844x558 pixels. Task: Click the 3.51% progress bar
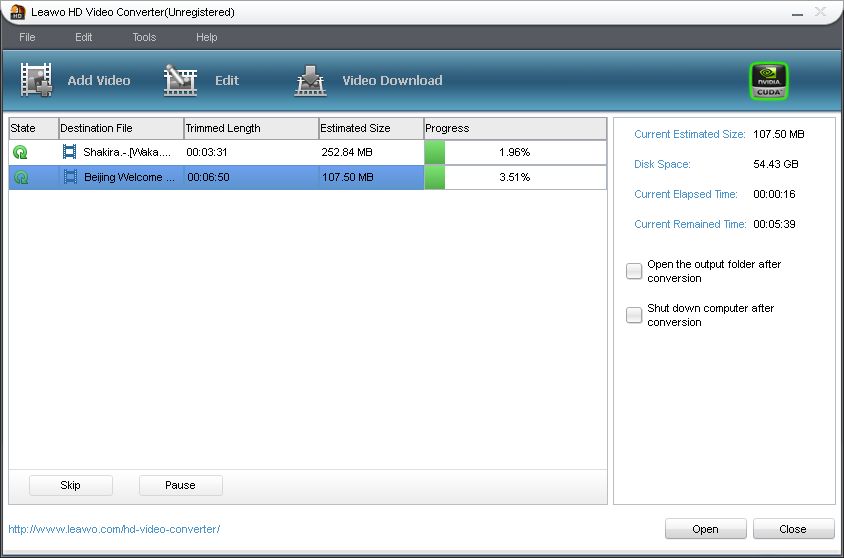[515, 177]
